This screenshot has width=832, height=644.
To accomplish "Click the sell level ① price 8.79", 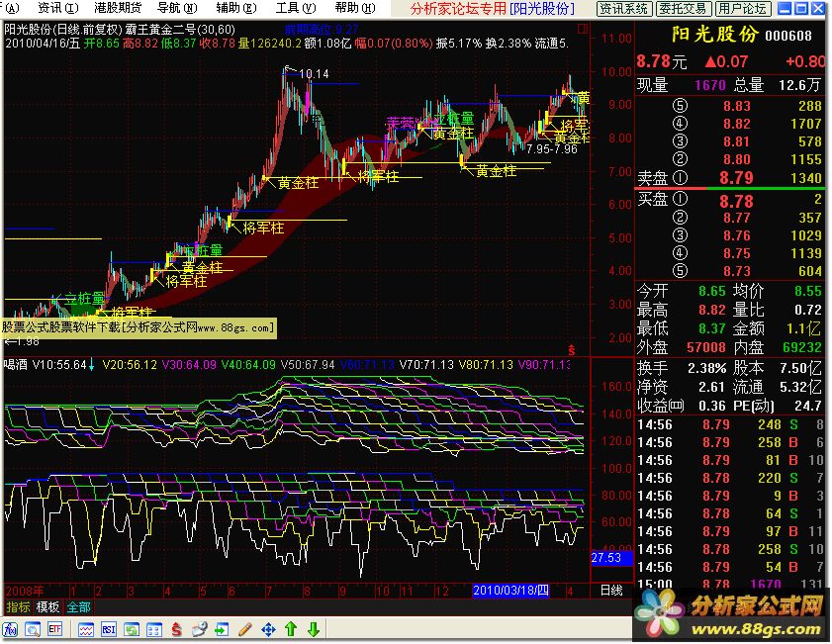I will 736,178.
